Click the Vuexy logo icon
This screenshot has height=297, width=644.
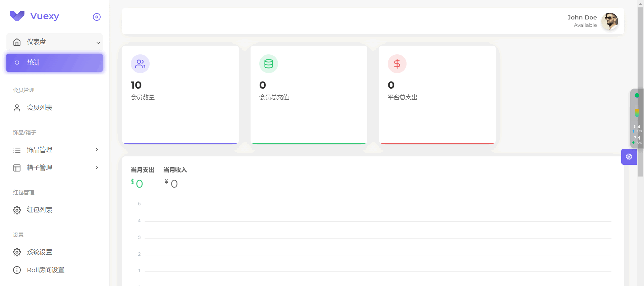coord(17,16)
